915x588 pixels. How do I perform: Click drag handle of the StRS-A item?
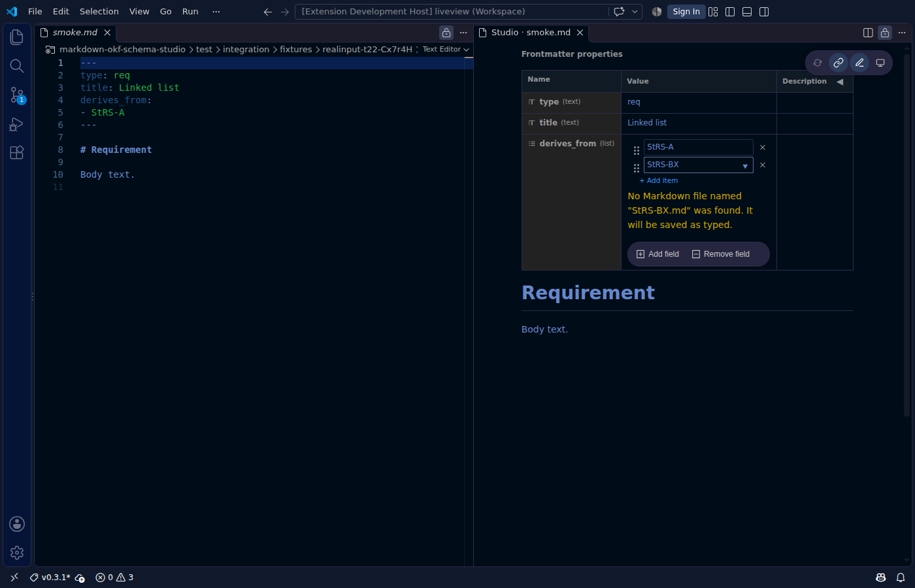(x=637, y=150)
